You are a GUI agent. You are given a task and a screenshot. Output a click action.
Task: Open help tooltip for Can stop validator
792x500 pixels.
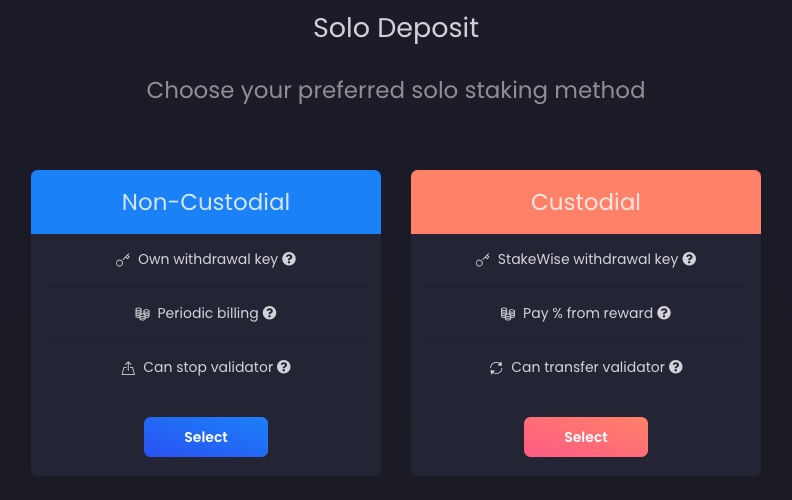[x=284, y=367]
